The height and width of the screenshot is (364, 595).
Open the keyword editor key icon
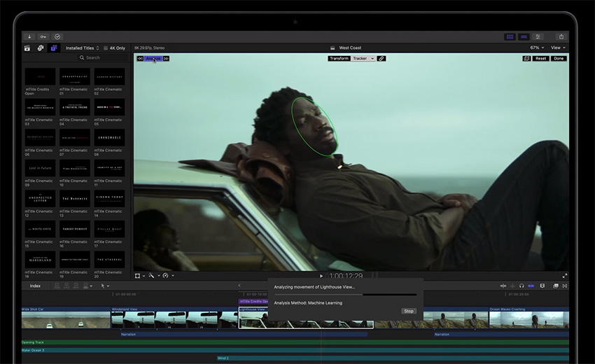pos(43,37)
